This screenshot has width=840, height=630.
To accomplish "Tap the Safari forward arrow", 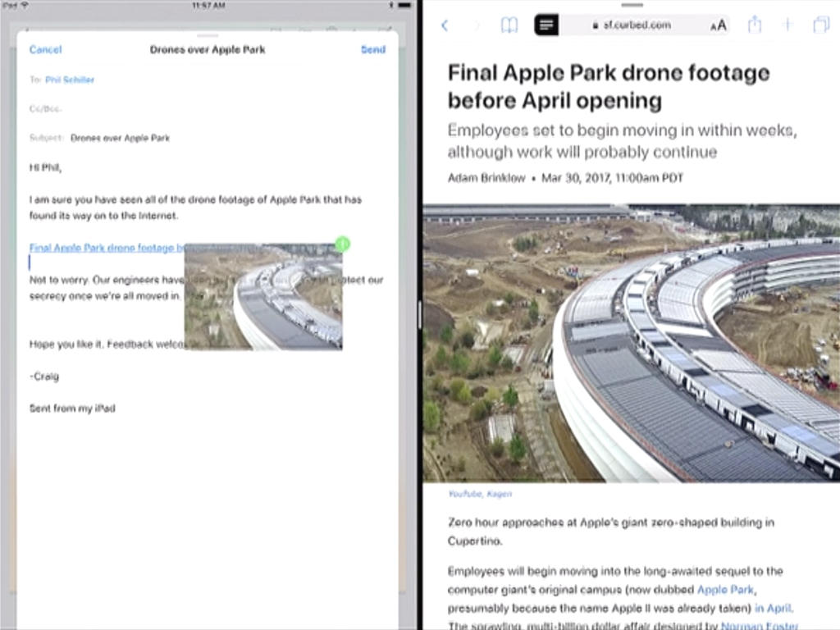I will click(477, 25).
